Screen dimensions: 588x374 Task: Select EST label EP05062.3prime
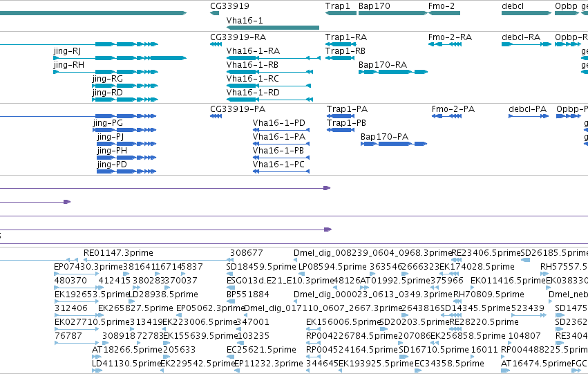click(x=210, y=309)
